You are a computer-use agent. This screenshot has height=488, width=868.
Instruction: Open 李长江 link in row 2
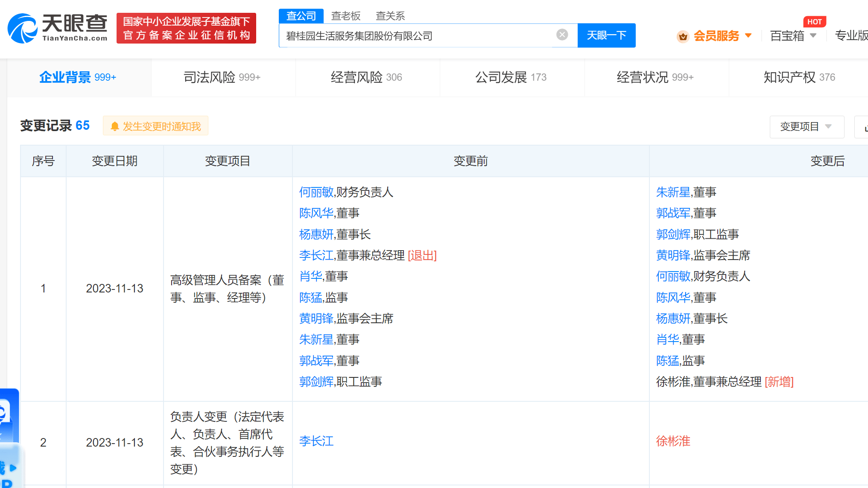pos(316,441)
